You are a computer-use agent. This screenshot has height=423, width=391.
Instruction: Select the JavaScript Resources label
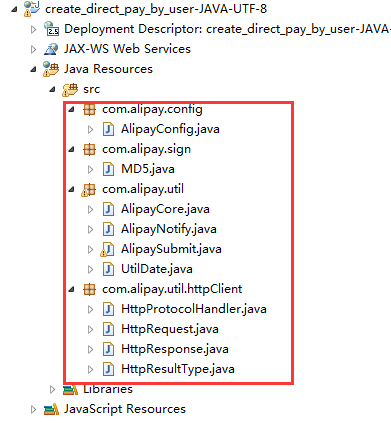[125, 409]
